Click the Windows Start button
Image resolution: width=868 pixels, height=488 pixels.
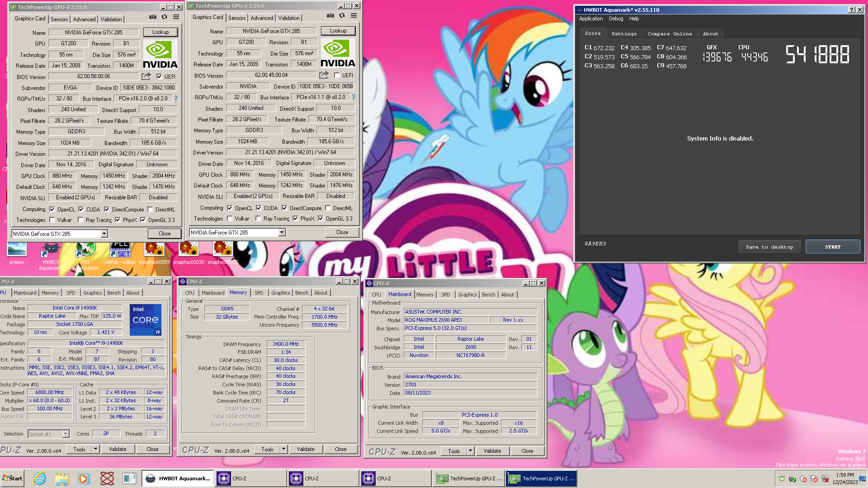click(x=12, y=479)
